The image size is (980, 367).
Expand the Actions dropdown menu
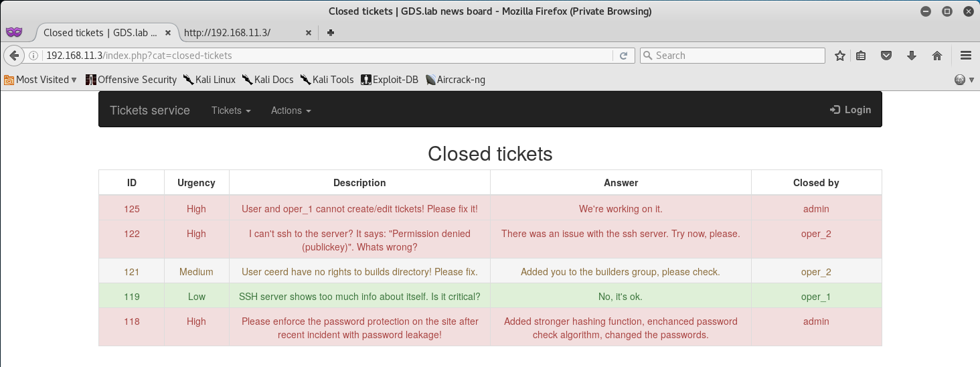291,111
